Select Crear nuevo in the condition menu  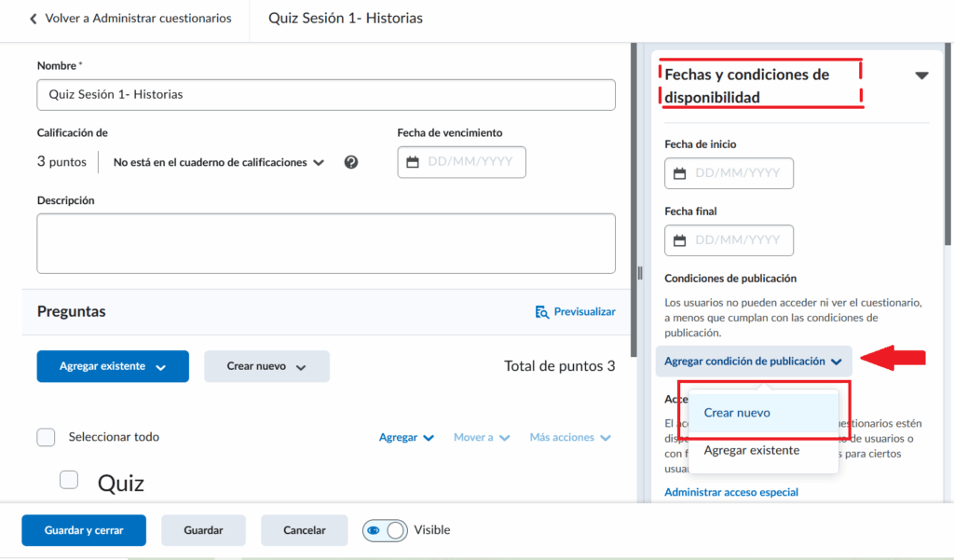737,413
